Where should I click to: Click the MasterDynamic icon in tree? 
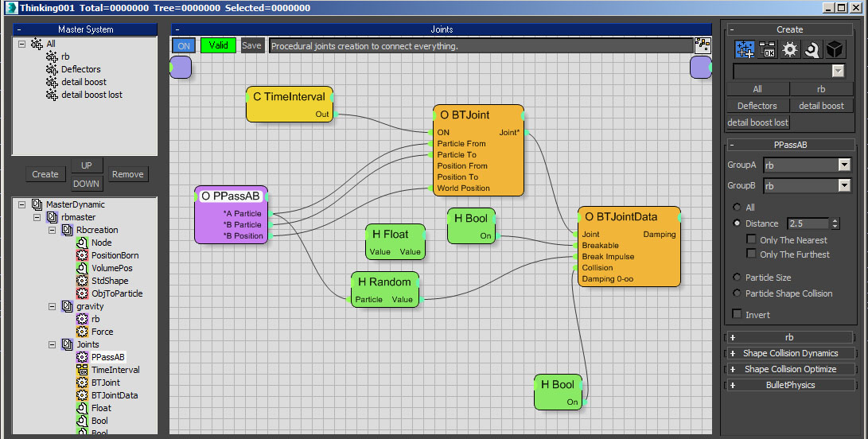(37, 204)
